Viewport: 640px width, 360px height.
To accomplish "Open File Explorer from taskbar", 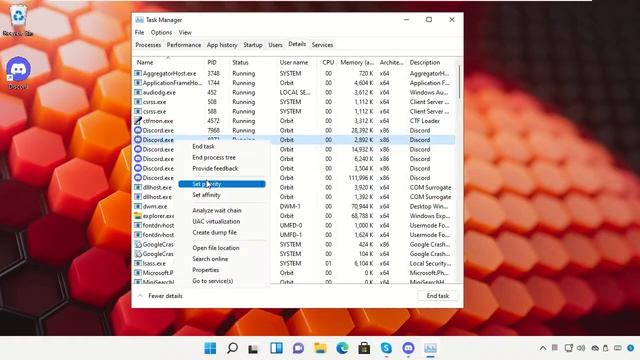I will [x=320, y=348].
